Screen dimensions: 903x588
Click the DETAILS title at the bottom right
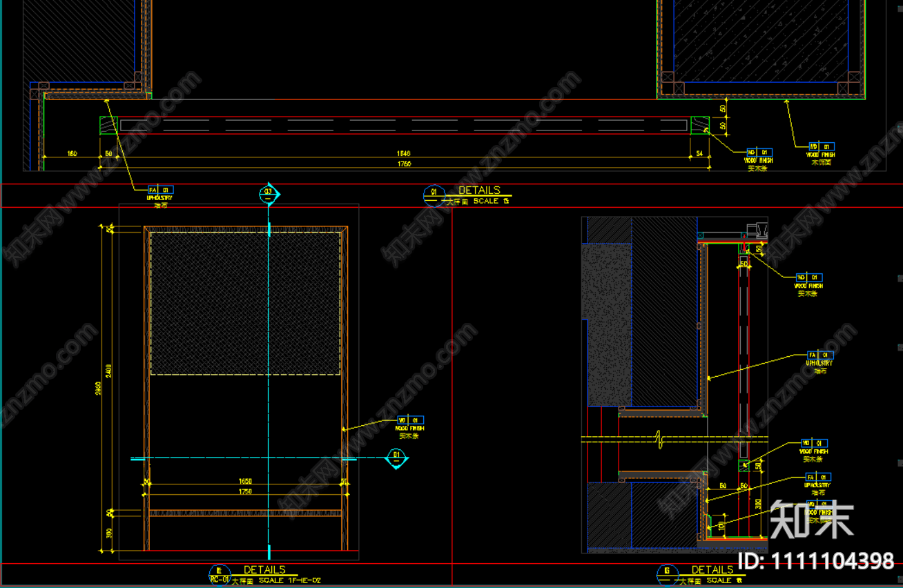coord(712,570)
